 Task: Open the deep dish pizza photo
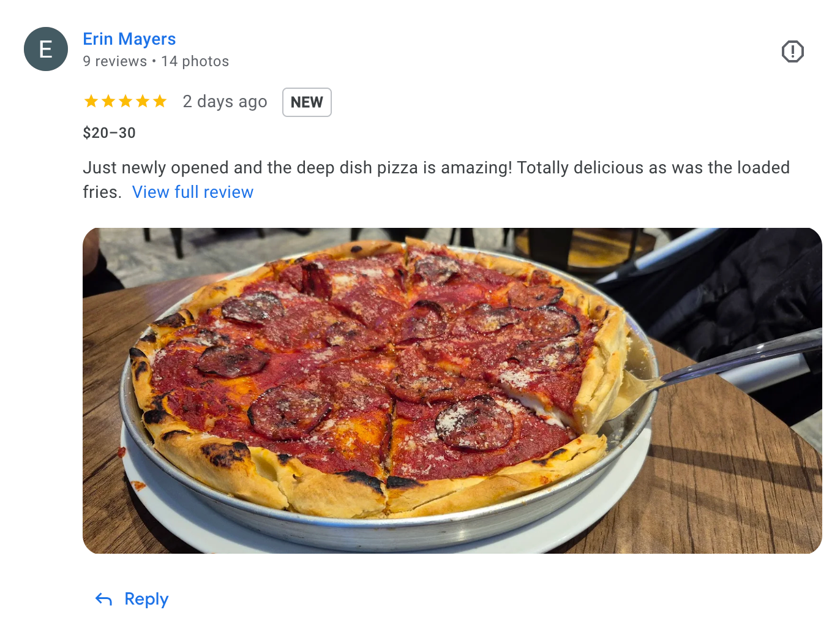pos(452,391)
